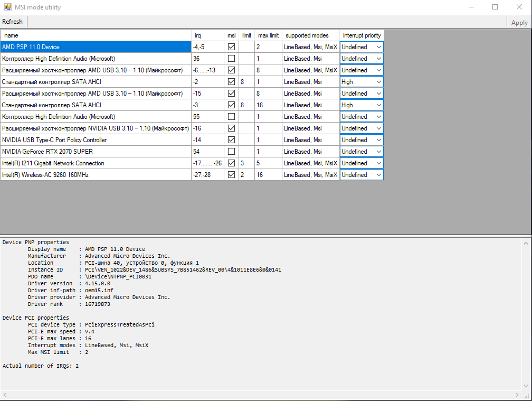Toggle msi for Intel I211 Gigabit Network Connection

coord(231,163)
